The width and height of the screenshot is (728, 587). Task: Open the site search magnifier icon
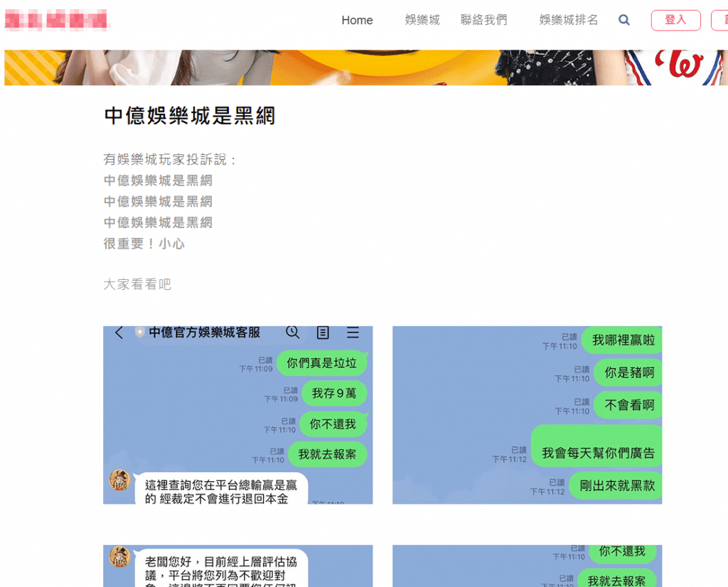coord(624,20)
